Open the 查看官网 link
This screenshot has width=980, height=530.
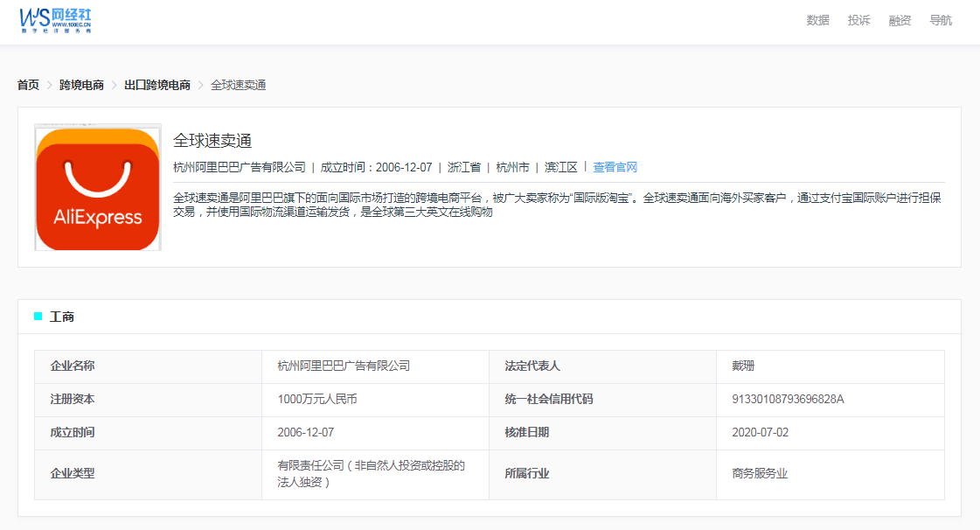pyautogui.click(x=615, y=167)
